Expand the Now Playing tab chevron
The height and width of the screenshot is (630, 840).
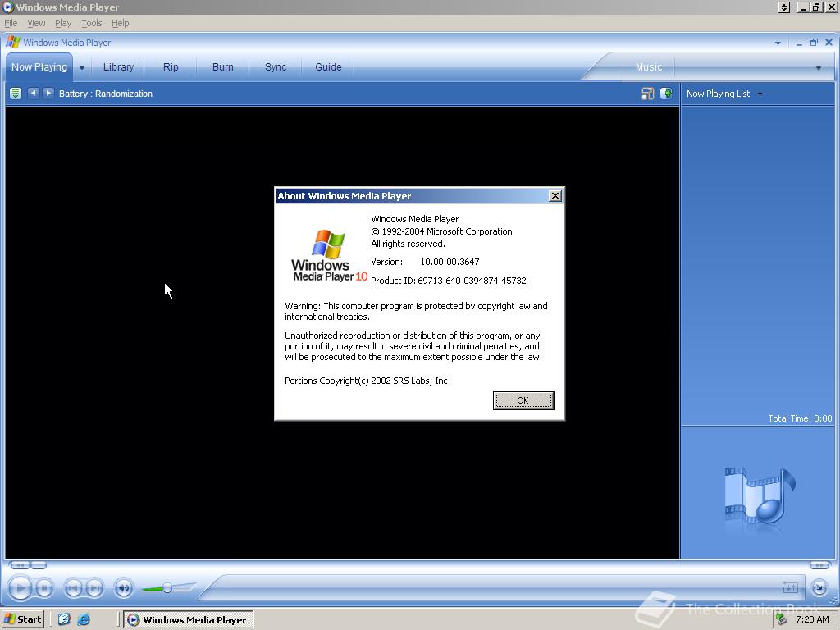80,66
